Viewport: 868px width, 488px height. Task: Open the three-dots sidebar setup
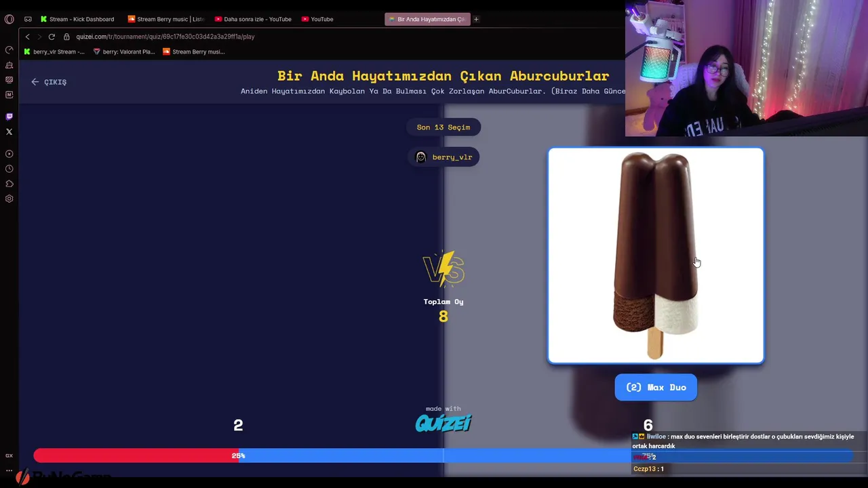(9, 470)
